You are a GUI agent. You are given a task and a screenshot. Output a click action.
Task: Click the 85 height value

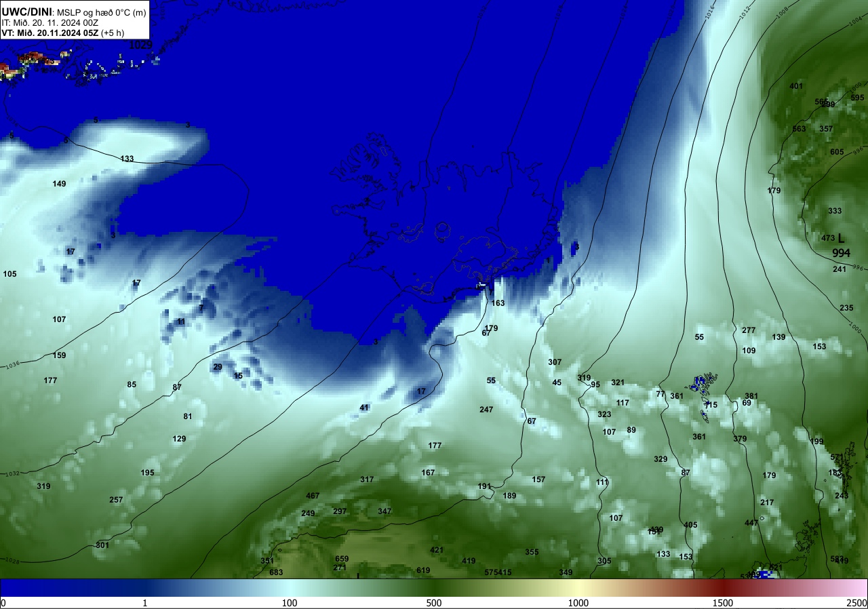[132, 385]
